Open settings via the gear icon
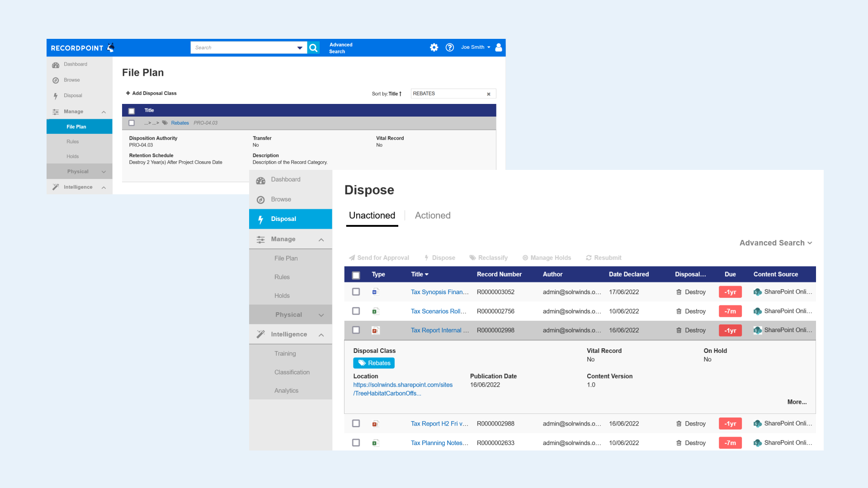The height and width of the screenshot is (488, 868). [434, 47]
